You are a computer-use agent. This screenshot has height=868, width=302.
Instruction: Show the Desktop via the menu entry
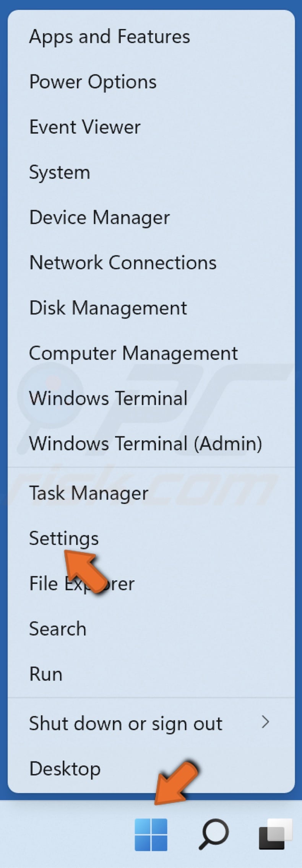point(64,769)
